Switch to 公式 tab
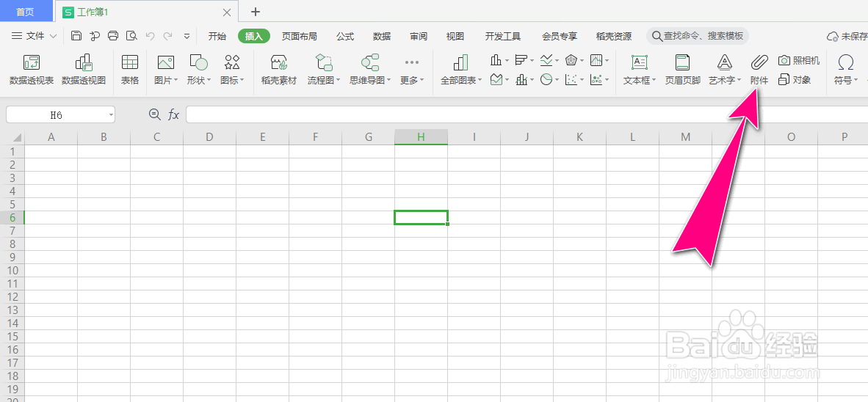Screen dimensions: 868x402 tap(345, 37)
